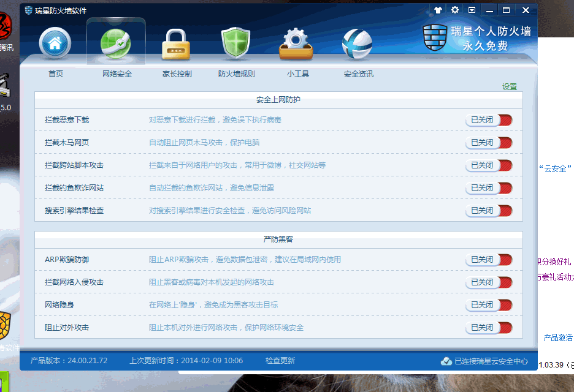
Task: Turn on 搜索引擎结果检查 switch
Action: pyautogui.click(x=489, y=211)
